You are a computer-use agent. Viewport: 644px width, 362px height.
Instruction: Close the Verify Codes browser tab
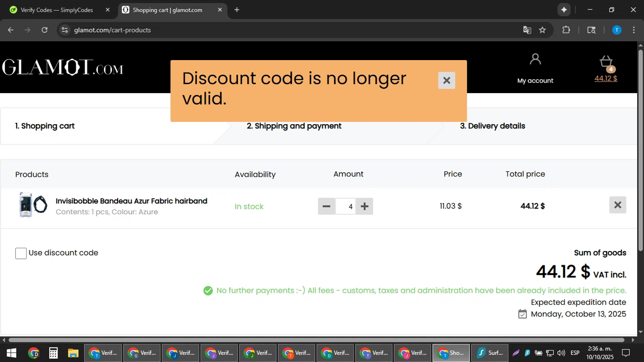coord(107,10)
